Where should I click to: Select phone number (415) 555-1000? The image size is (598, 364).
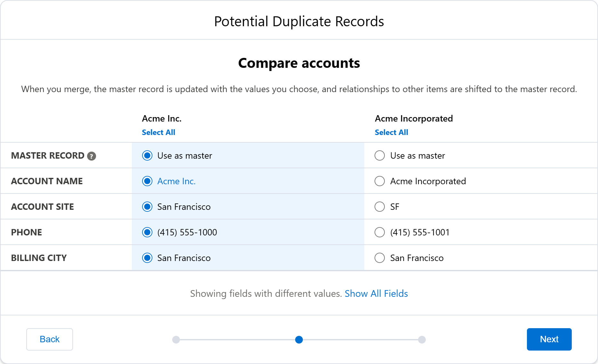(x=147, y=232)
